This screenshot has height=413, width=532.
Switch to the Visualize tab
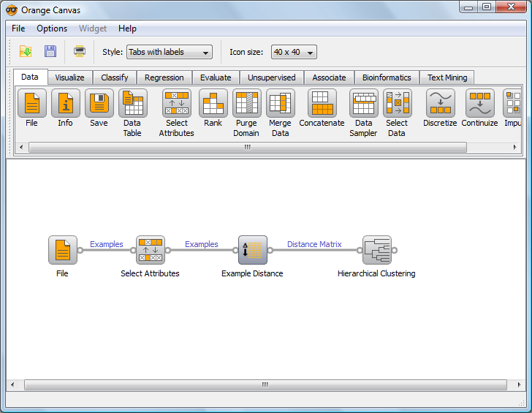click(69, 77)
